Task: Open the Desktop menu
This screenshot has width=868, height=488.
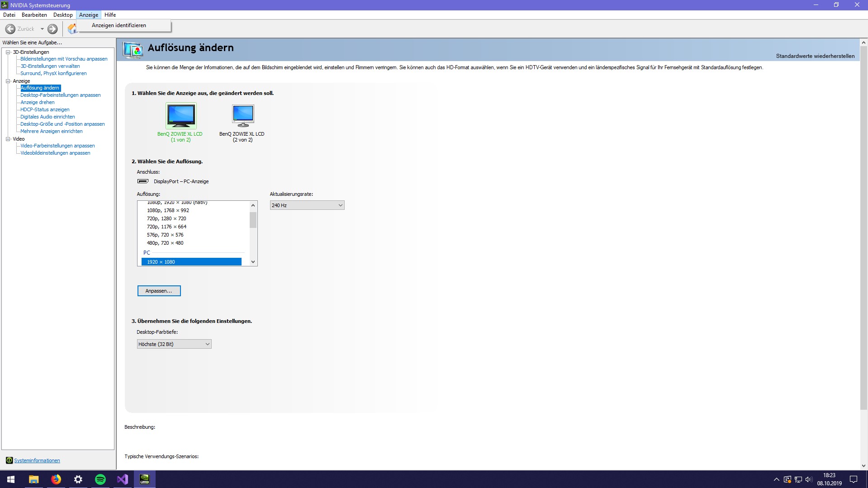Action: (63, 15)
